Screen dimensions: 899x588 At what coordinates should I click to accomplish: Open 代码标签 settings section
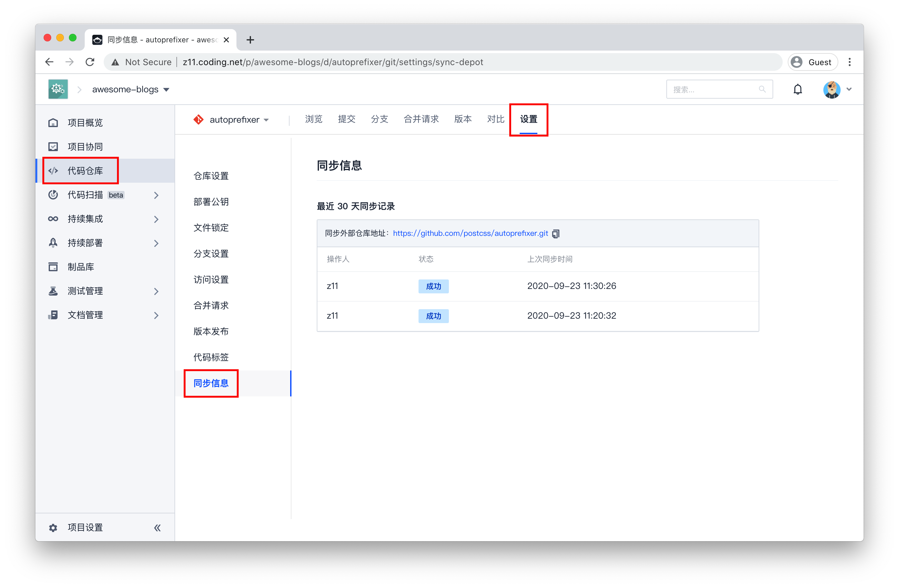point(211,357)
